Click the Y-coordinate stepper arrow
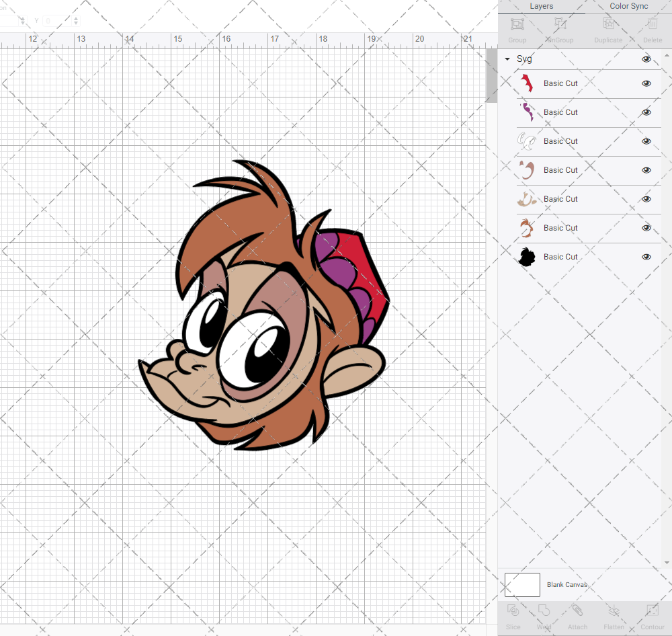Viewport: 672px width, 636px height. [75, 20]
